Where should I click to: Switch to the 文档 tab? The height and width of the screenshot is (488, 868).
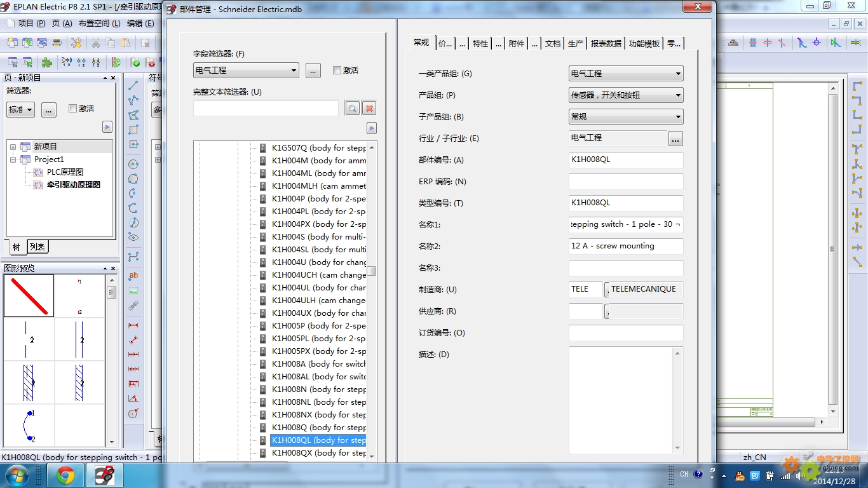coord(553,43)
